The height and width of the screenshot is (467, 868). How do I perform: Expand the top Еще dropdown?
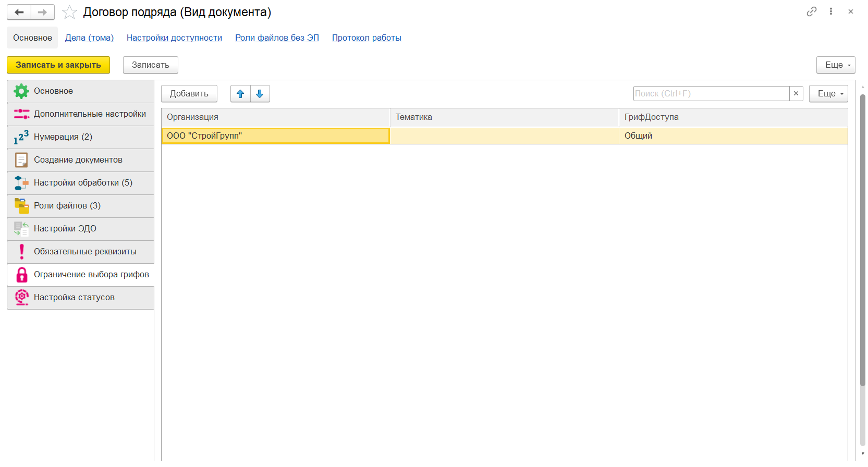click(835, 65)
